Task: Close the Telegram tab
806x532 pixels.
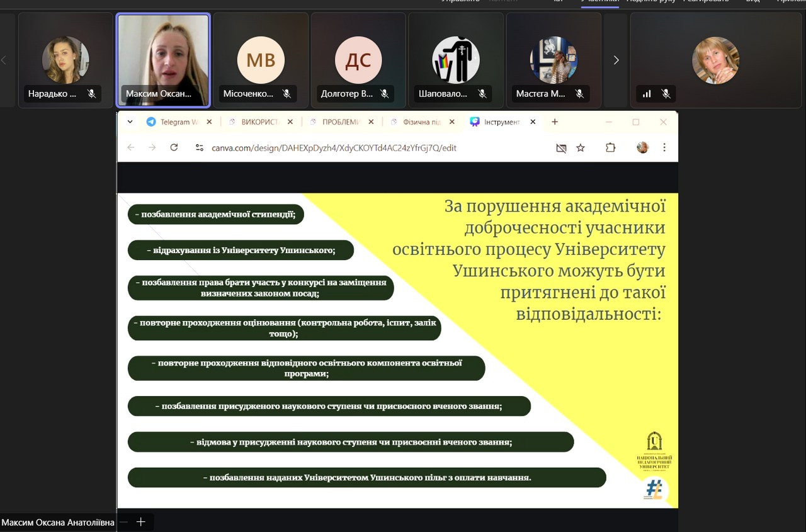Action: pyautogui.click(x=209, y=122)
